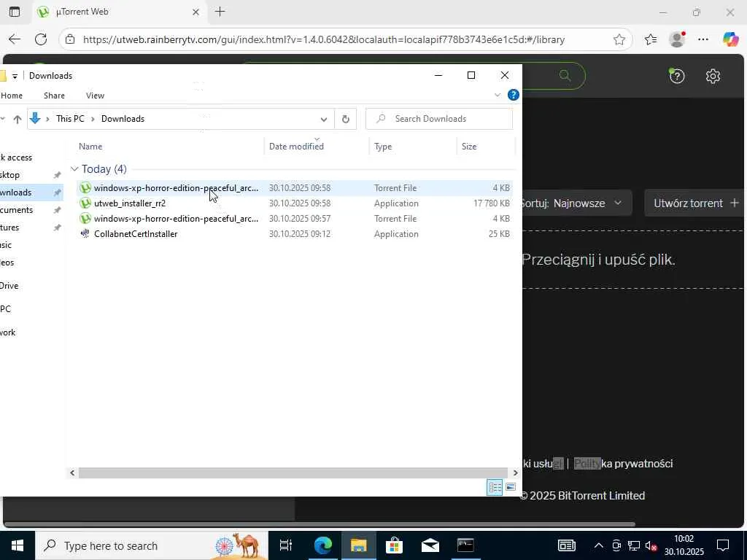Click Explorer help blue question icon
The width and height of the screenshot is (747, 560).
pos(513,95)
